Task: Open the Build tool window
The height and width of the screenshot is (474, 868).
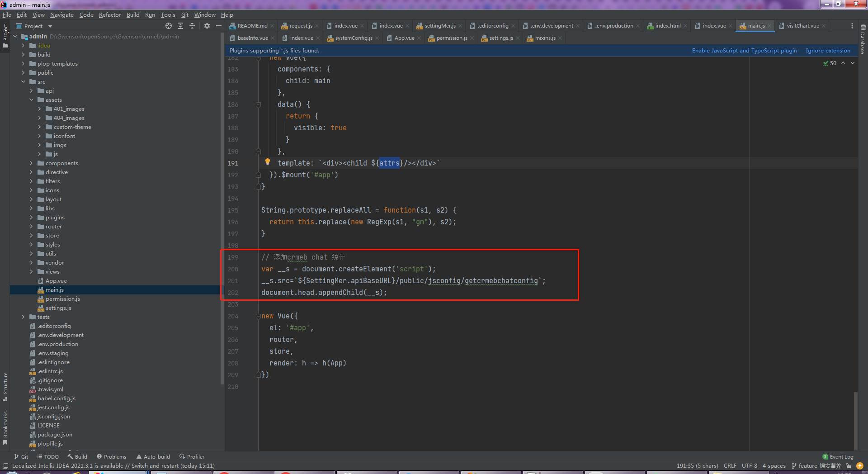Action: point(77,457)
